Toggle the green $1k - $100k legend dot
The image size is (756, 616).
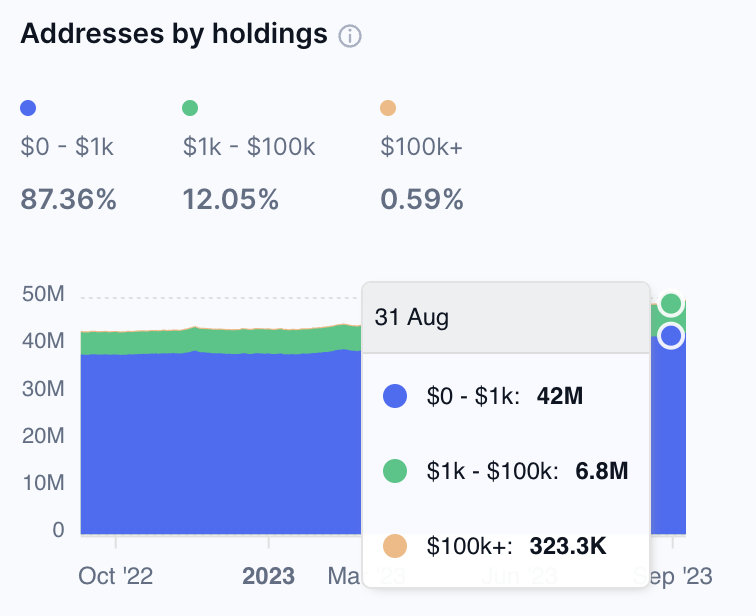[x=190, y=108]
